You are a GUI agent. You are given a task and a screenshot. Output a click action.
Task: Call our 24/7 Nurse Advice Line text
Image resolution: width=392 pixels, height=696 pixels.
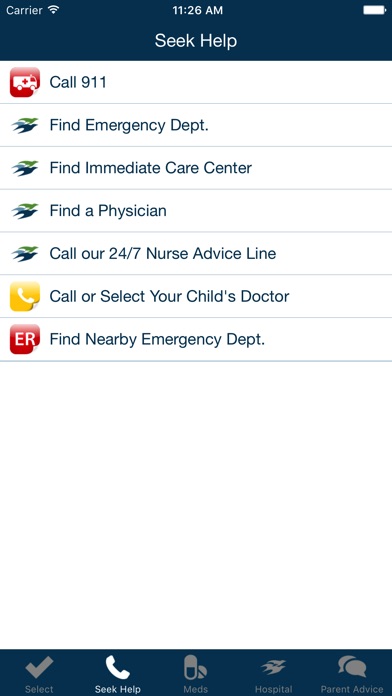[162, 253]
